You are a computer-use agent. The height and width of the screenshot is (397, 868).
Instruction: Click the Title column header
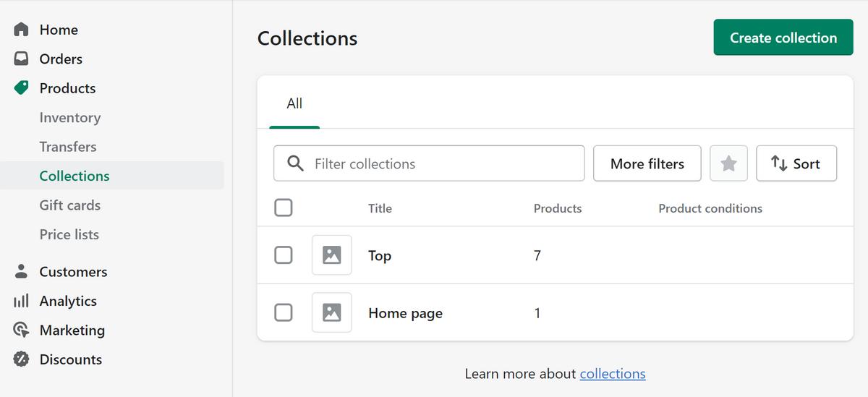pos(380,208)
